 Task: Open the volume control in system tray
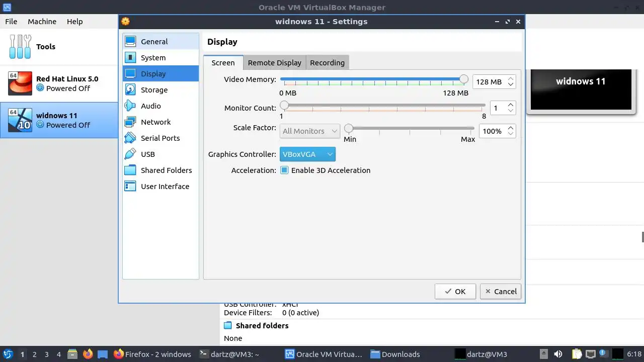coord(558,354)
